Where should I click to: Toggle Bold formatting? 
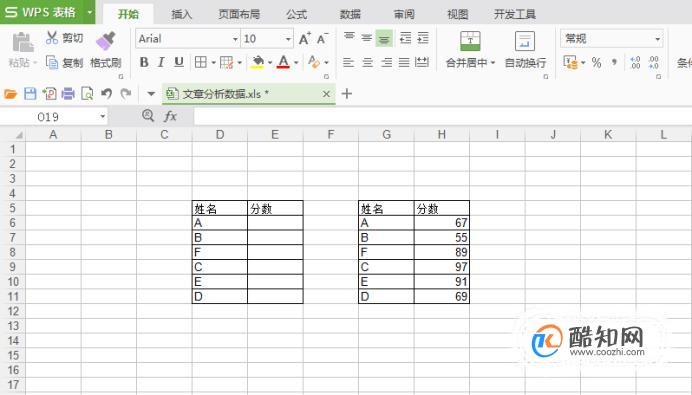point(144,62)
